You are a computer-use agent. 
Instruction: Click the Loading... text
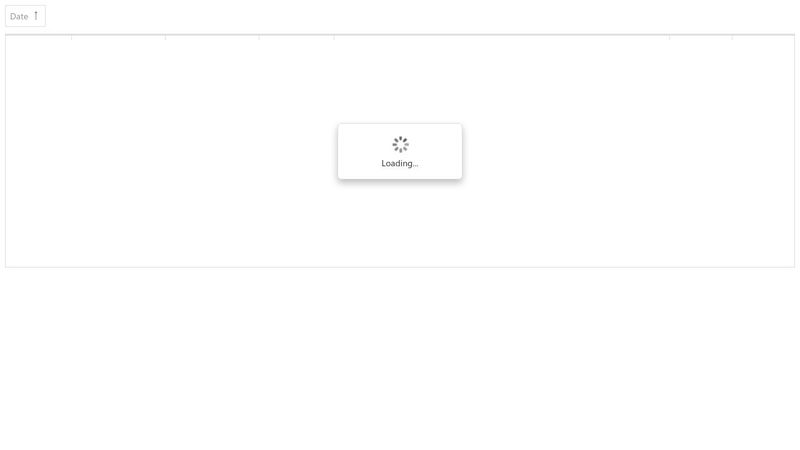399,163
